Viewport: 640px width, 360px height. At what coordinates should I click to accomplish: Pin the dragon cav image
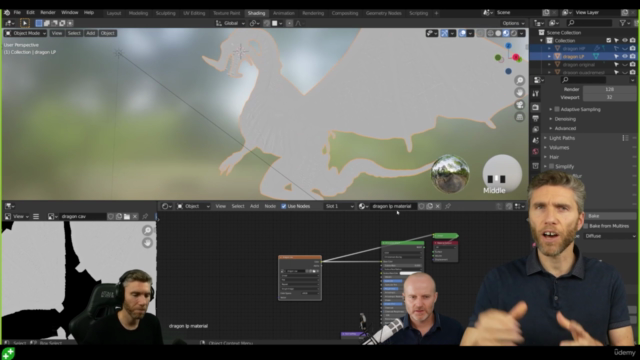[x=145, y=216]
